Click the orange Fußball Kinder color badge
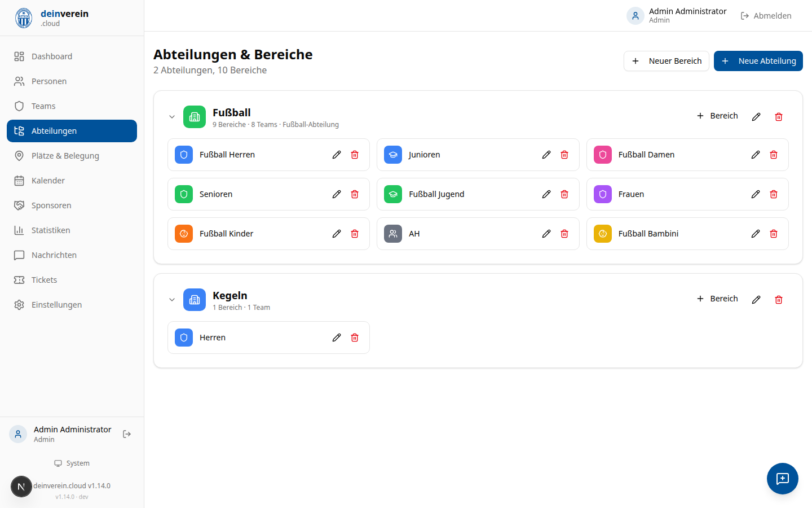812x508 pixels. pos(184,234)
